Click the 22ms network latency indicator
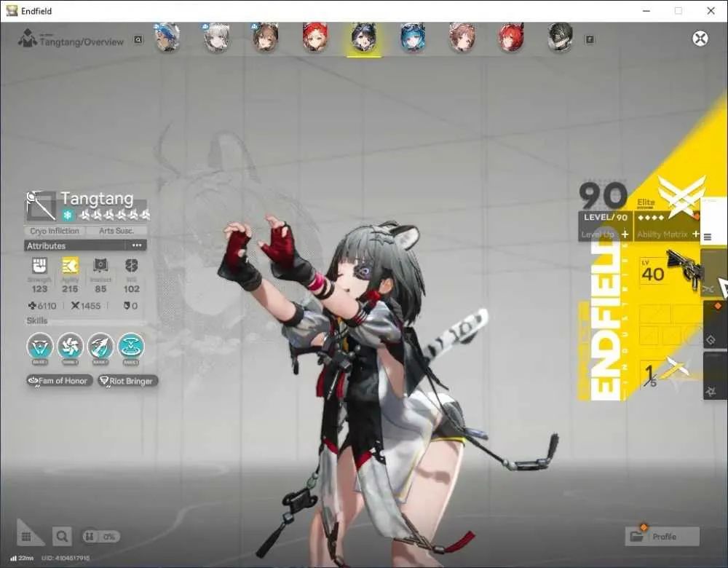 click(x=22, y=558)
